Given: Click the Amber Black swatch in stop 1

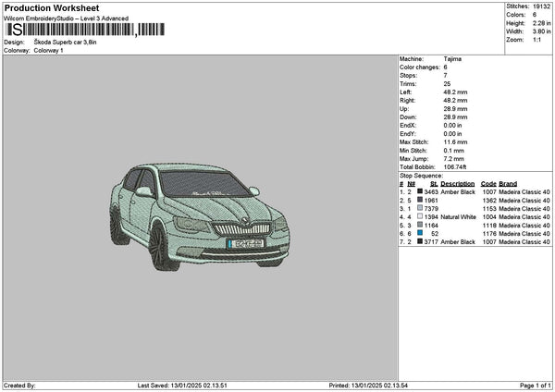Looking at the screenshot, I should coord(420,191).
